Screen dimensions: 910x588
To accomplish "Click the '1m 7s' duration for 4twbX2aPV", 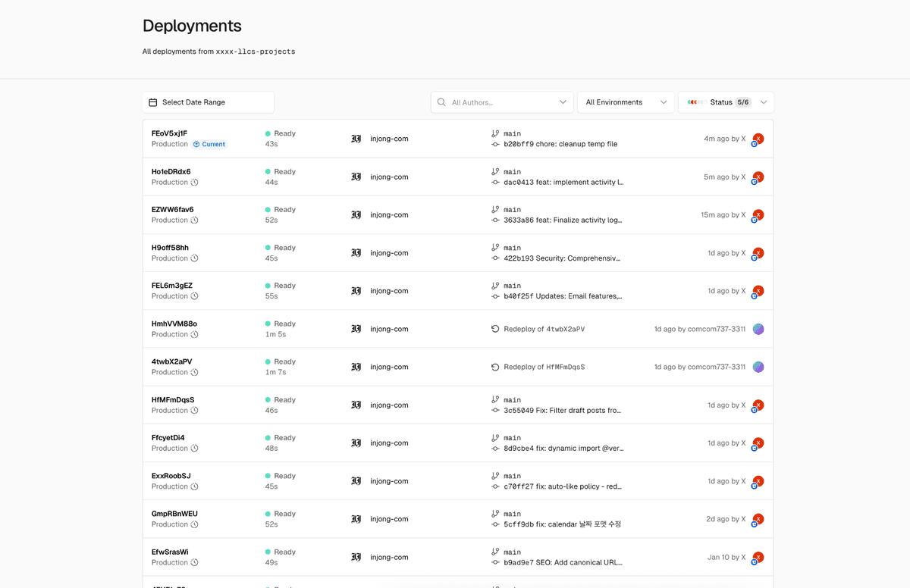I will 275,372.
